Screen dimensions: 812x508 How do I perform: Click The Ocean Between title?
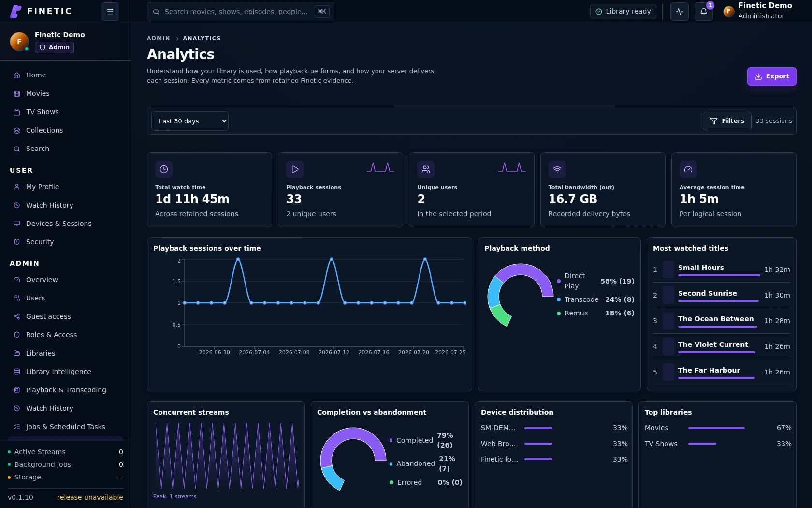tap(715, 319)
